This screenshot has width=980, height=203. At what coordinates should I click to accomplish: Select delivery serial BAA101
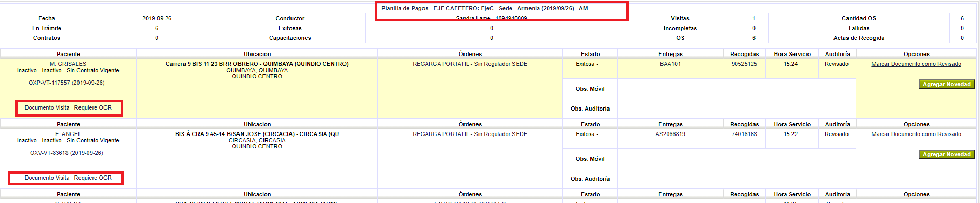670,64
